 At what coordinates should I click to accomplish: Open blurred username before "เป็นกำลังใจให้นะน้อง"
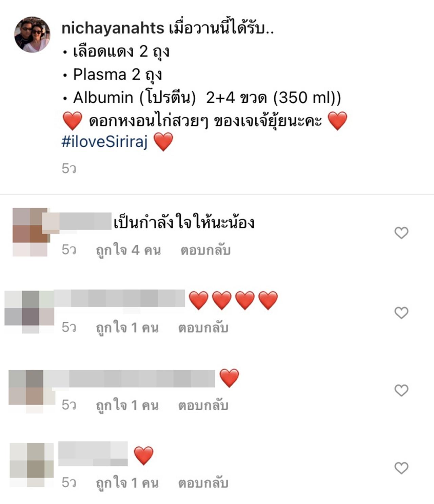click(81, 222)
